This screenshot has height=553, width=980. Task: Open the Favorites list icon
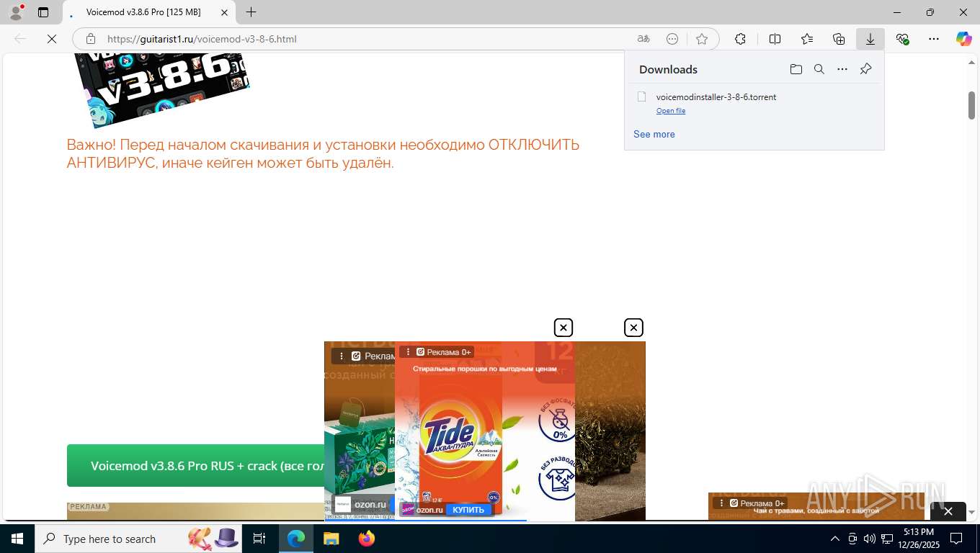pos(807,39)
